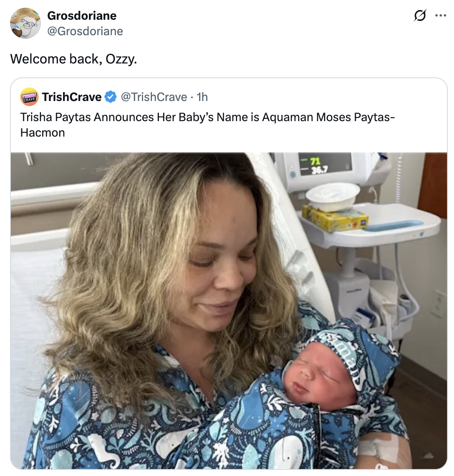Click the 1h timestamp of quoted post
This screenshot has width=454, height=476.
tap(202, 97)
